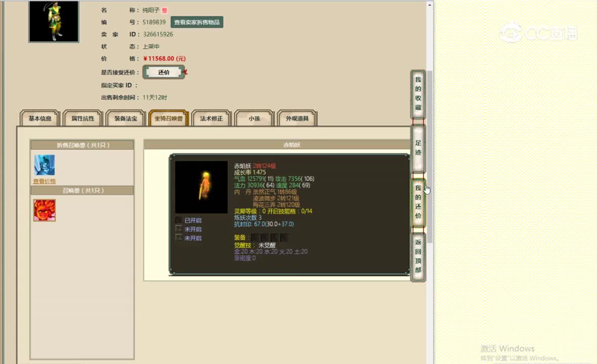
Task: Open 我的收藏 in the side panel
Action: tap(418, 94)
